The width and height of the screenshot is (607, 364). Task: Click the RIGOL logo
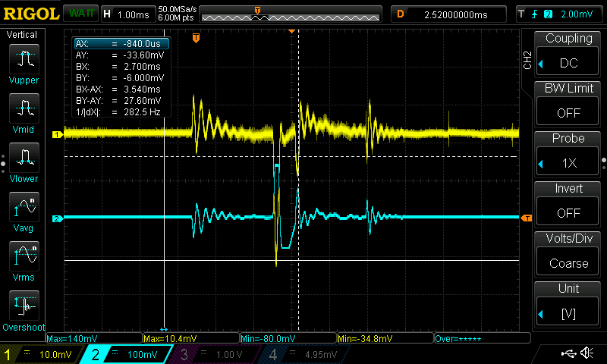[x=31, y=14]
